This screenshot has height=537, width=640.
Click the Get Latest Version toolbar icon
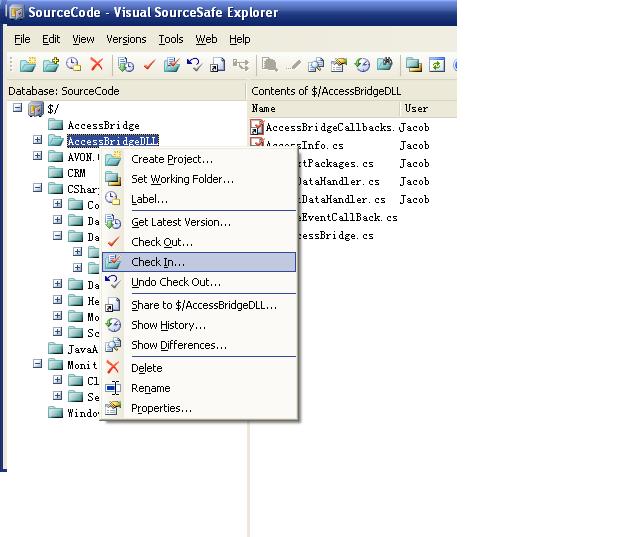125,64
